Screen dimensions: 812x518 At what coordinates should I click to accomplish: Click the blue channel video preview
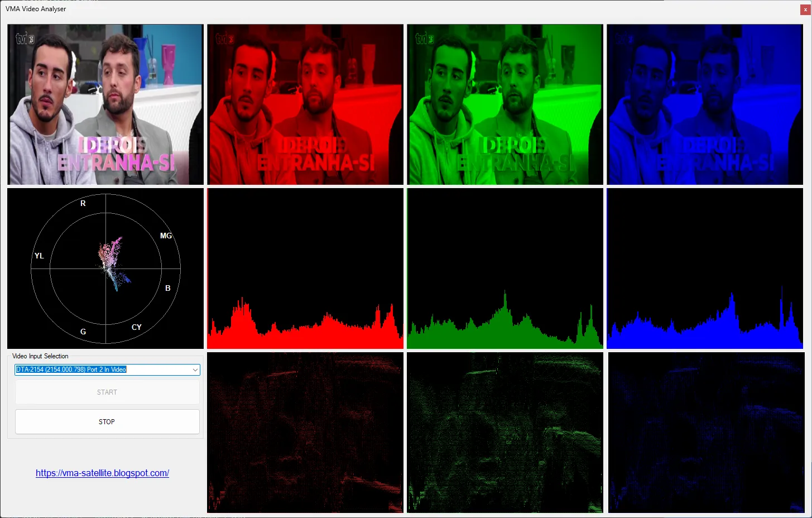pos(704,104)
